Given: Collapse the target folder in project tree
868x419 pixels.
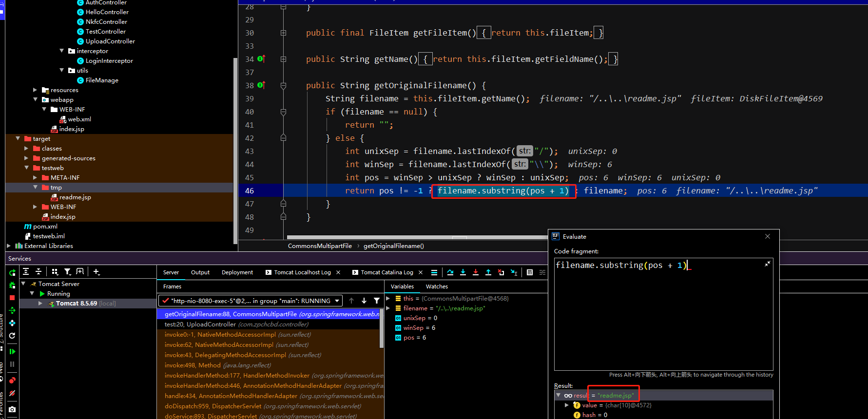Looking at the screenshot, I should pyautogui.click(x=18, y=138).
